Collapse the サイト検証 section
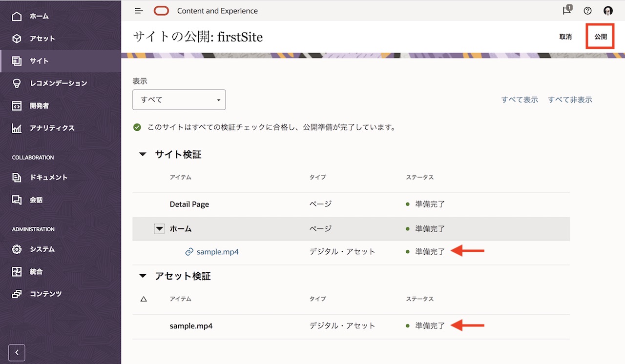This screenshot has width=625, height=364. pos(142,154)
